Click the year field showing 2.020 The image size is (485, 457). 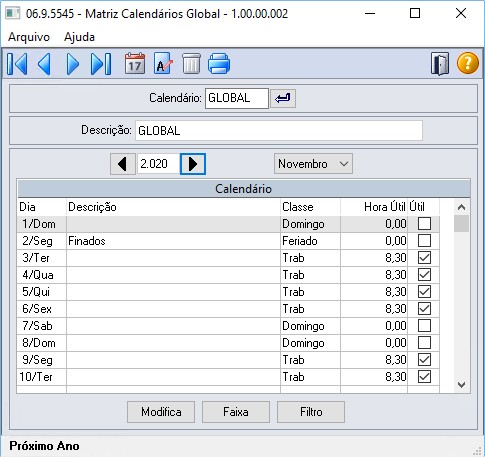point(159,164)
